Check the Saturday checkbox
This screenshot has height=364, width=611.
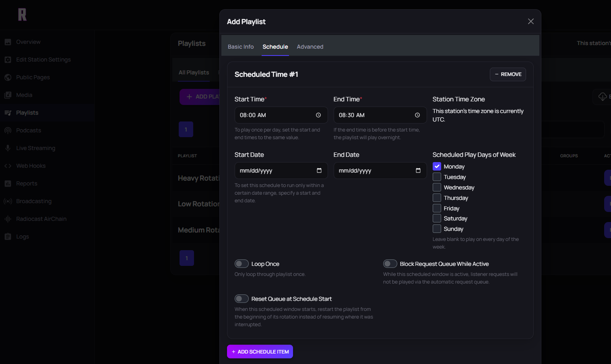[x=437, y=218]
